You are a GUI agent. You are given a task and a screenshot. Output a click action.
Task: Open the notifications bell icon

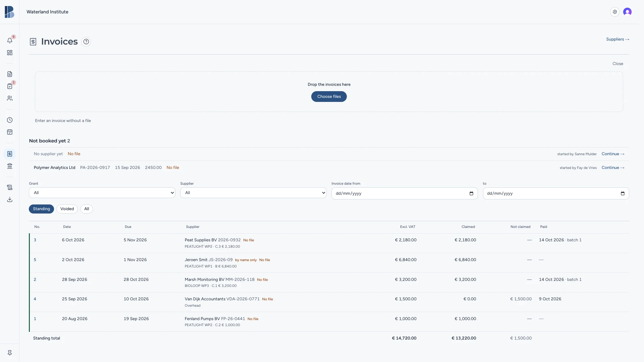[x=10, y=41]
